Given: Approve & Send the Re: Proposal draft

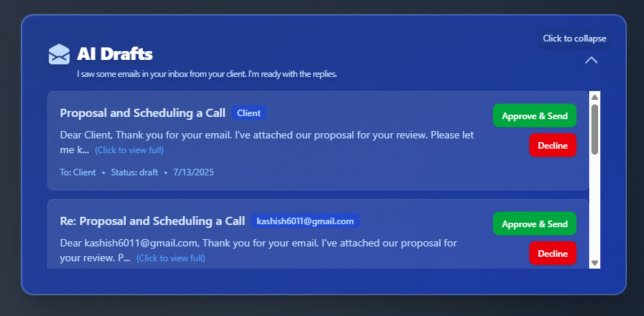Looking at the screenshot, I should (534, 223).
